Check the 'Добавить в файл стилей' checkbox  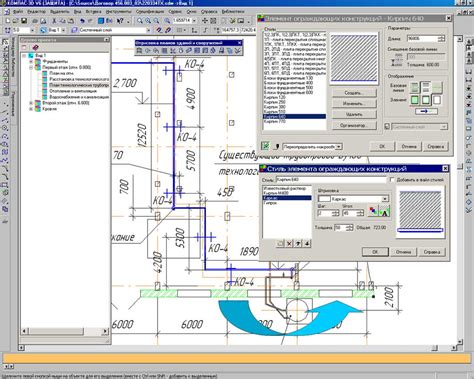tap(392, 180)
